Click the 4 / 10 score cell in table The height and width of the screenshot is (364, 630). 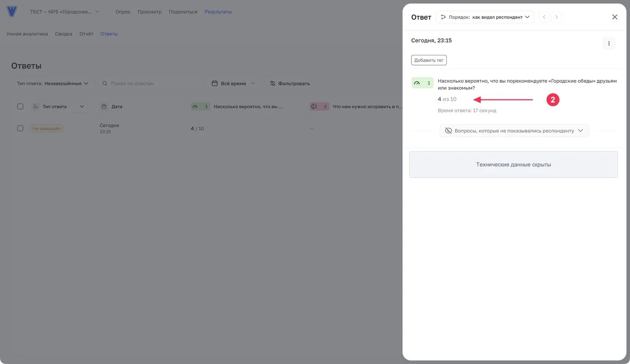(x=197, y=129)
